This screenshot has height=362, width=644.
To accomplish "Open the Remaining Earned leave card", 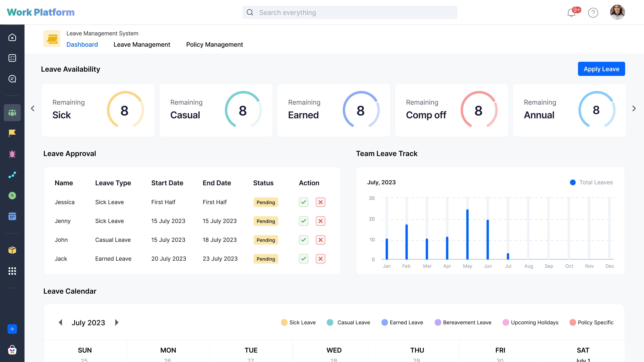I will (x=334, y=110).
